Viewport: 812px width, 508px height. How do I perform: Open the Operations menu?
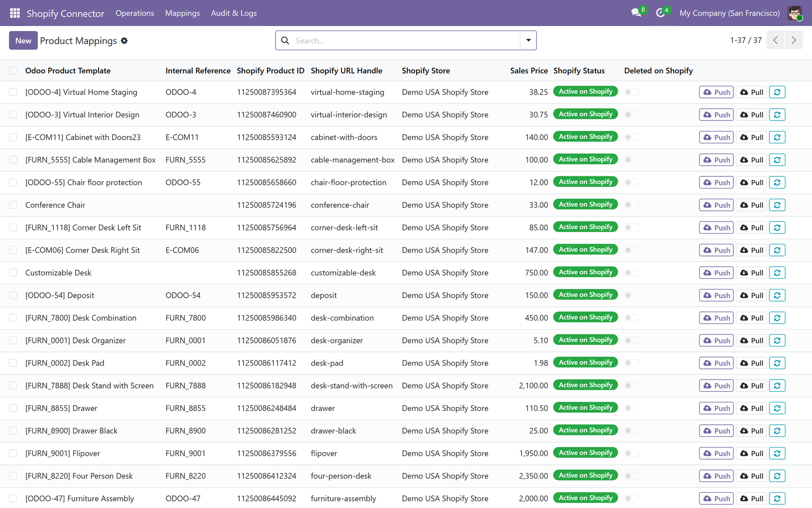tap(134, 13)
